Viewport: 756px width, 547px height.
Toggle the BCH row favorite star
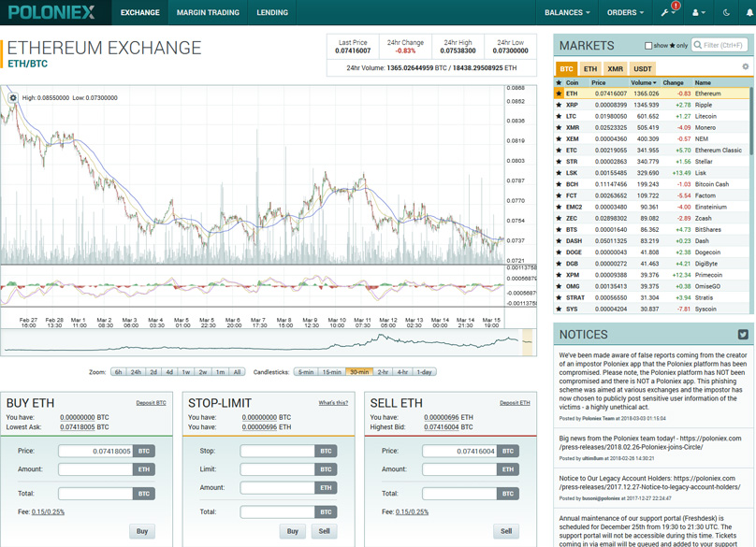click(559, 184)
